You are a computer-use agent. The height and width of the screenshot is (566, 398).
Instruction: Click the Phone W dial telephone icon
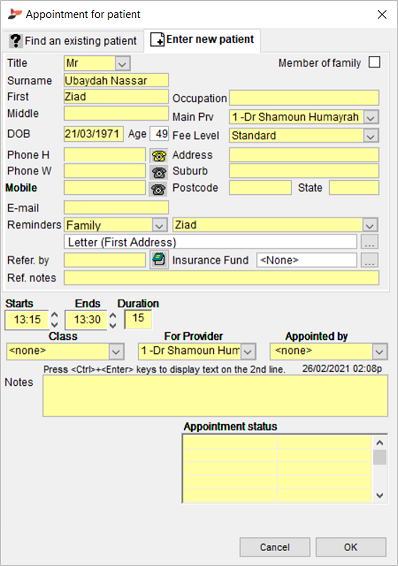pyautogui.click(x=159, y=172)
